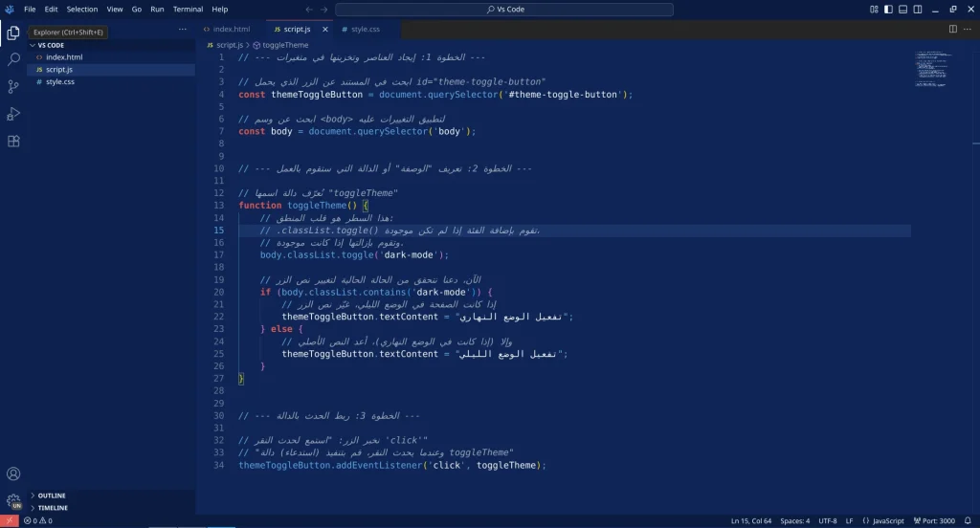Click 'const themeToggleButton' on line 4

[301, 95]
